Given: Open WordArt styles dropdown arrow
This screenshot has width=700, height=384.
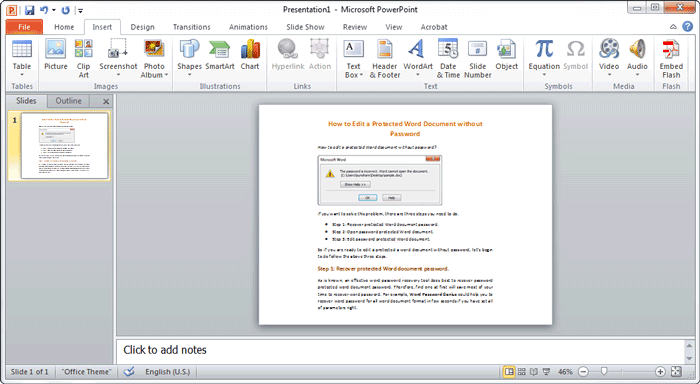Looking at the screenshot, I should [418, 75].
